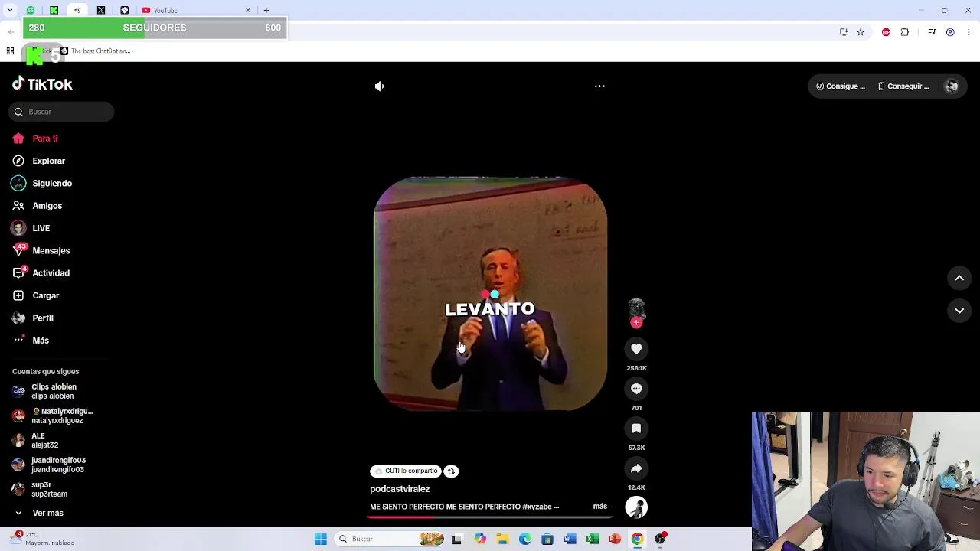Viewport: 980px width, 551px height.
Task: Click Consigue coins button
Action: coord(840,86)
